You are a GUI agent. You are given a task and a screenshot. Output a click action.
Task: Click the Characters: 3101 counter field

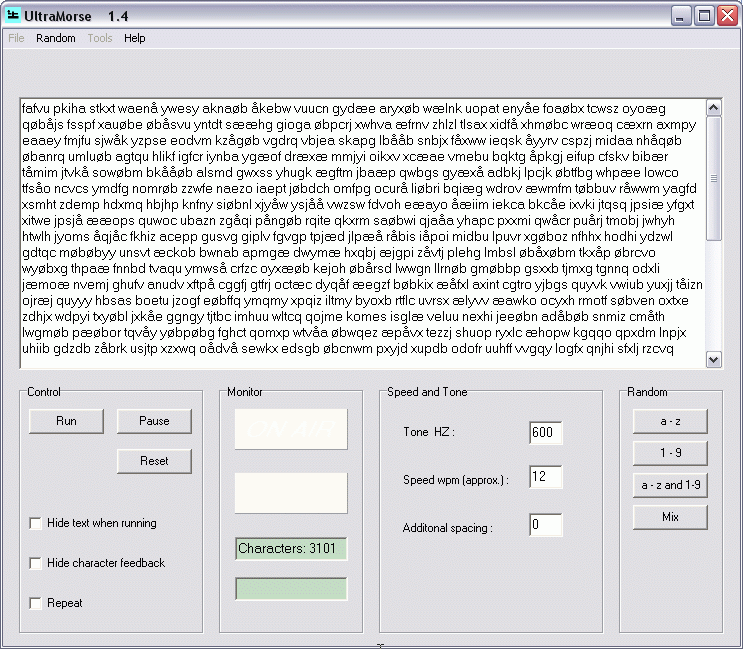click(x=291, y=549)
